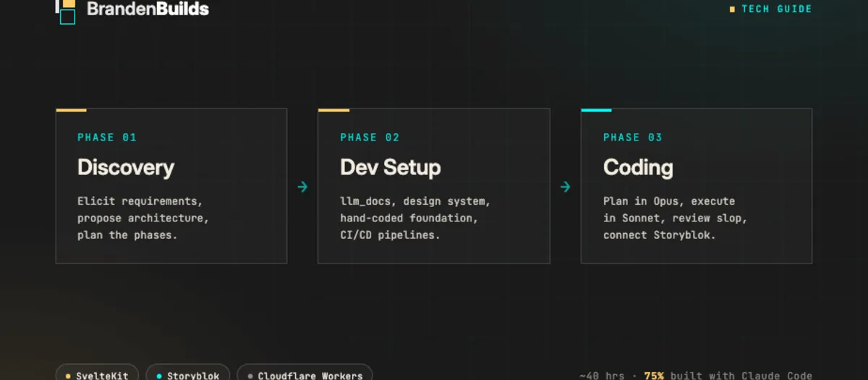The image size is (868, 380).
Task: Select the TECH GUIDE label
Action: [x=776, y=9]
